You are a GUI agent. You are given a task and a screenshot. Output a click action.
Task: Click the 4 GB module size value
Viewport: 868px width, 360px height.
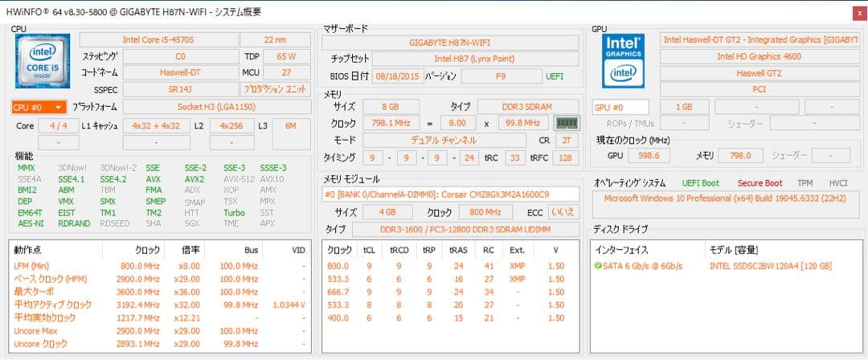[x=388, y=213]
